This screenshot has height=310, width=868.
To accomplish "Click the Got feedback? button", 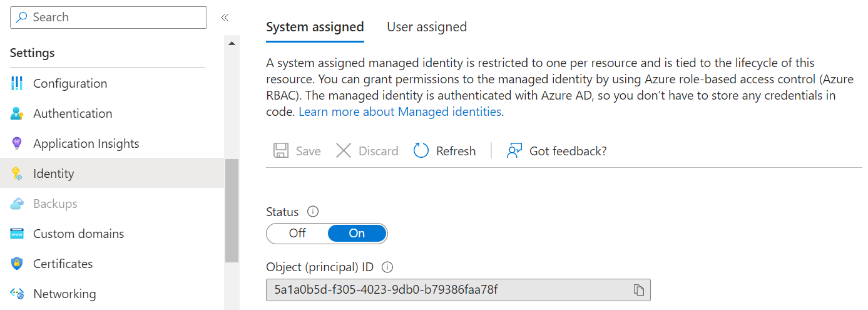I will (x=556, y=151).
